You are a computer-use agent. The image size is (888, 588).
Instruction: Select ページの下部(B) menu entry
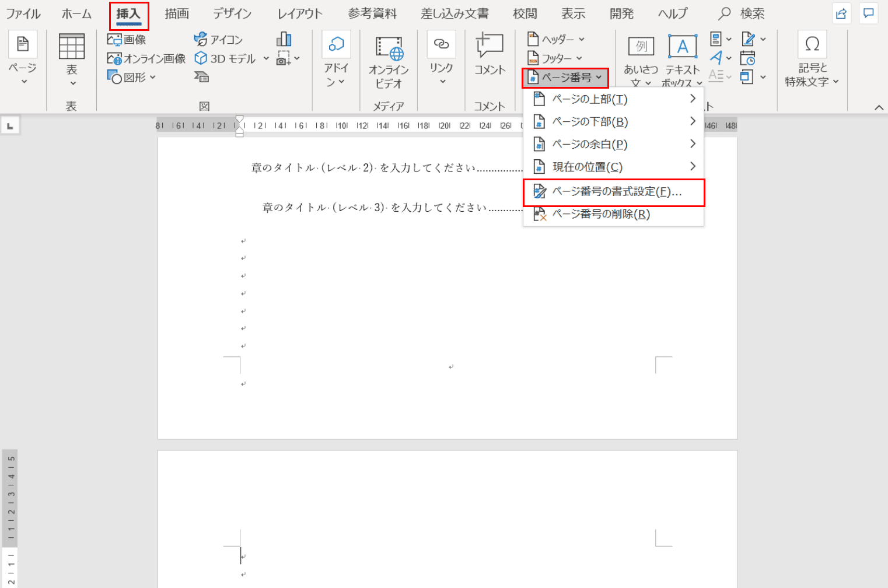614,121
